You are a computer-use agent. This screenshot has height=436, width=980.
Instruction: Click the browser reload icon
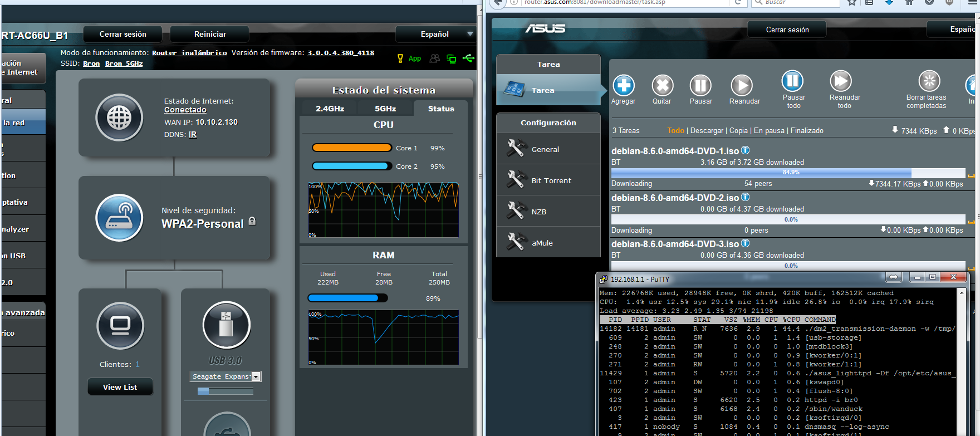[x=738, y=2]
